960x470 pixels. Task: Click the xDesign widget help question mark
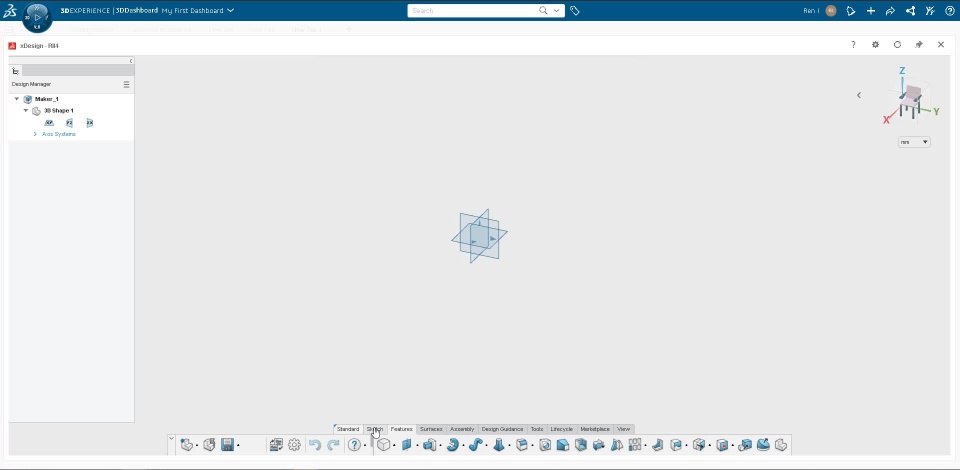(853, 45)
